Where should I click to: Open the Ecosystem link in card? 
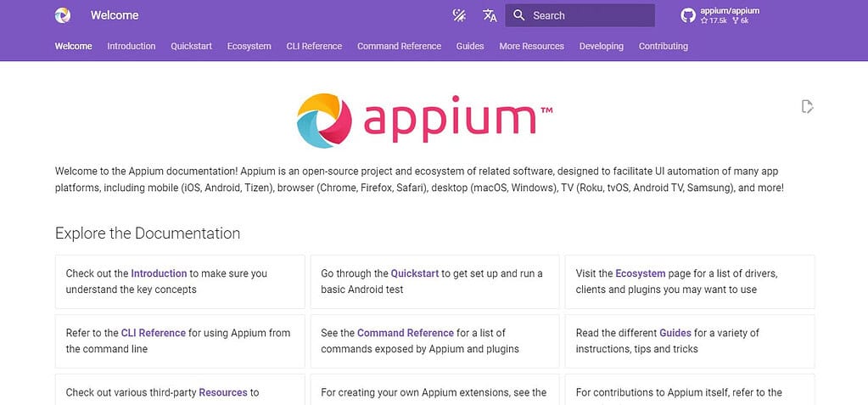pos(641,273)
